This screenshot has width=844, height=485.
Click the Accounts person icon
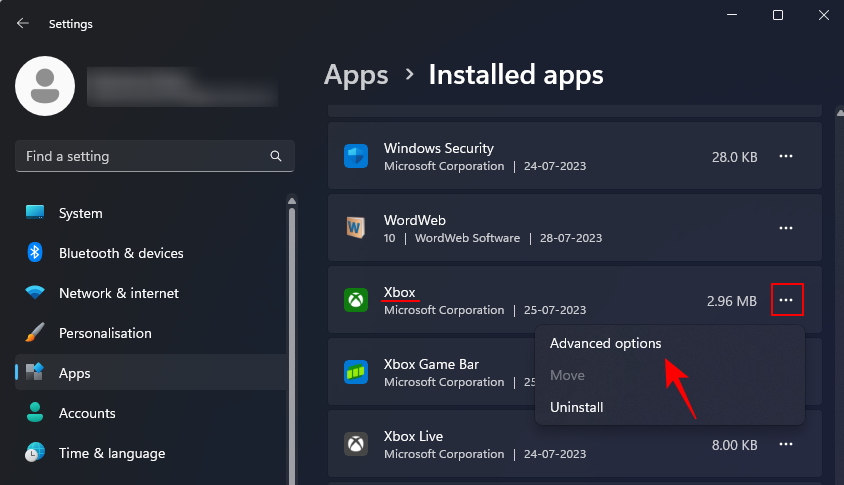tap(35, 412)
